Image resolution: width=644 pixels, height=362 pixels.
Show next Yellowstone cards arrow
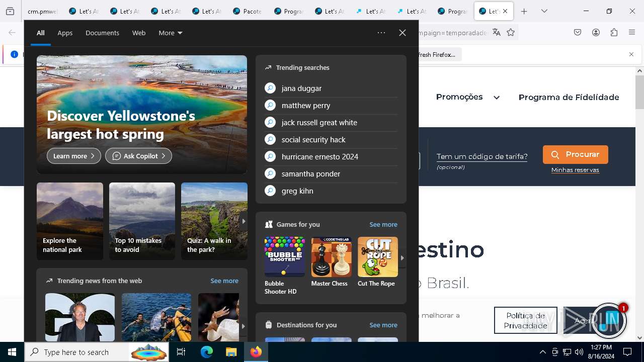(x=244, y=221)
